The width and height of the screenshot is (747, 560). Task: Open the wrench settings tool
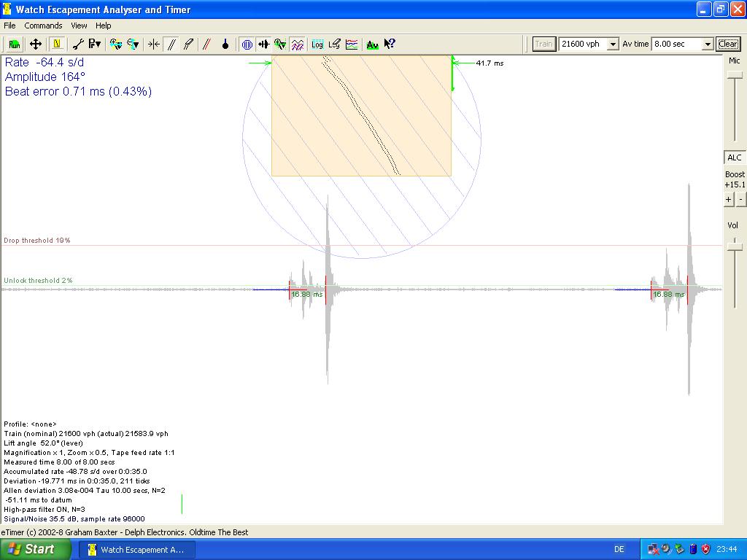(78, 44)
